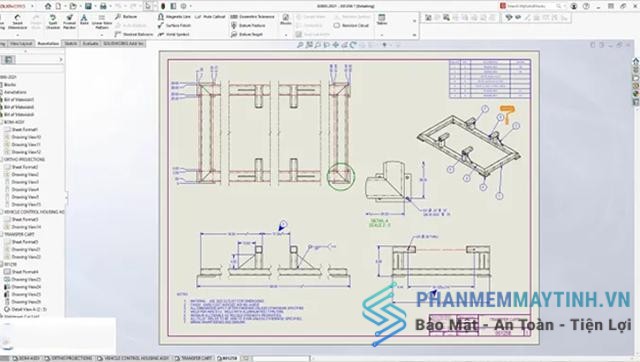Insert a Note annotation
This screenshot has width=640, height=362.
pos(84,20)
